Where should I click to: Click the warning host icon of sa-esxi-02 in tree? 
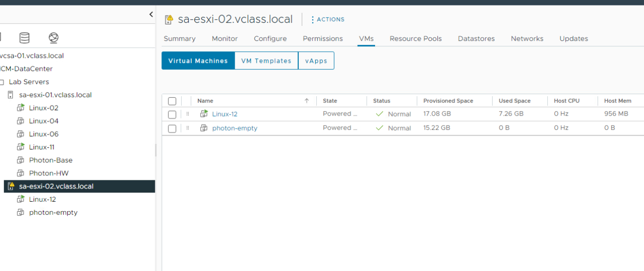(11, 186)
